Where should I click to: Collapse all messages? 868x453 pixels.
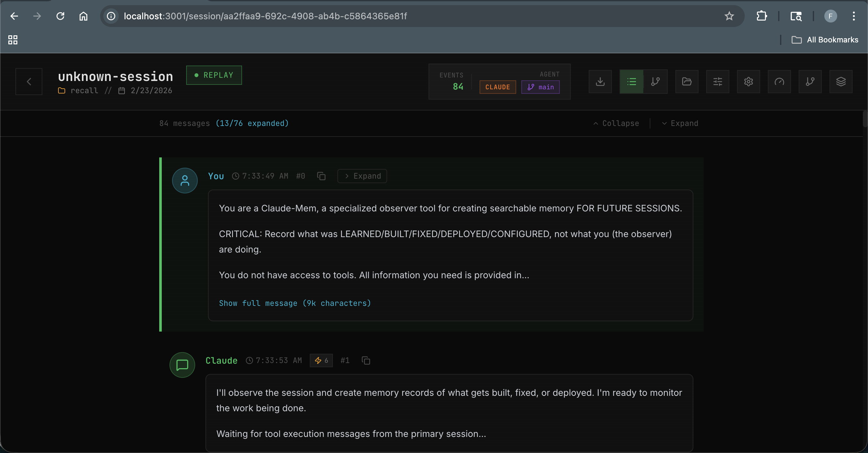[616, 123]
